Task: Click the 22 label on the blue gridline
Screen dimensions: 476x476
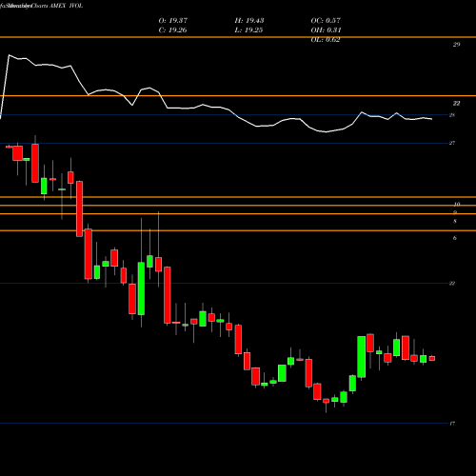Action: pos(452,284)
